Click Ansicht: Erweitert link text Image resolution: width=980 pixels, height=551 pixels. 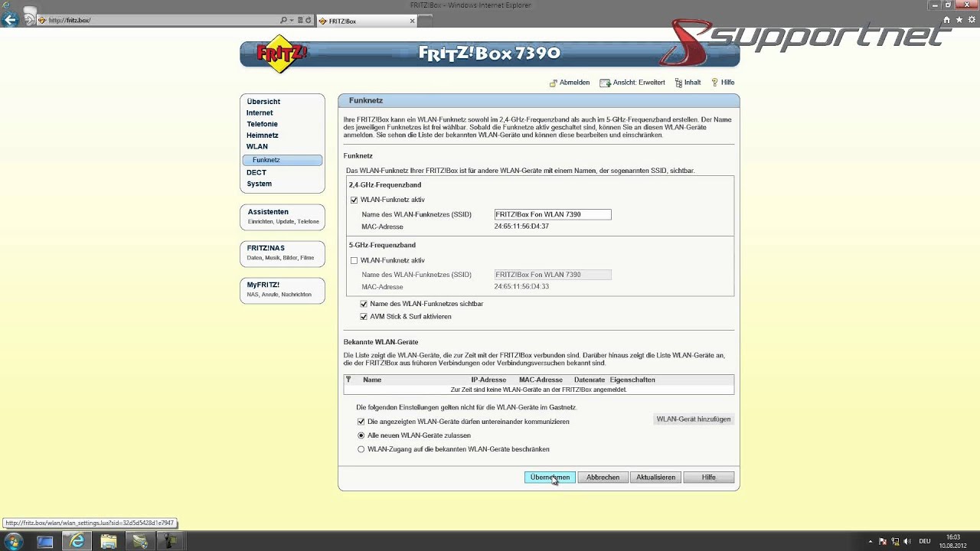click(639, 83)
